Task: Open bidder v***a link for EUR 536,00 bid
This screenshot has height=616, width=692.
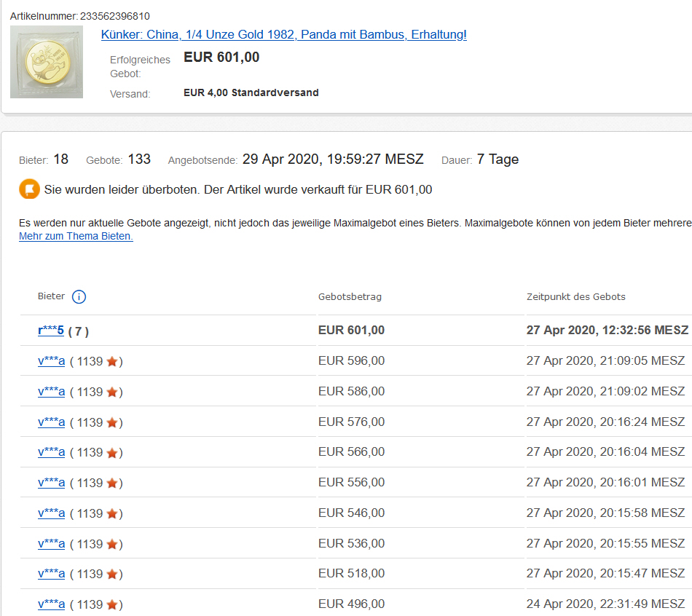Action: [51, 544]
